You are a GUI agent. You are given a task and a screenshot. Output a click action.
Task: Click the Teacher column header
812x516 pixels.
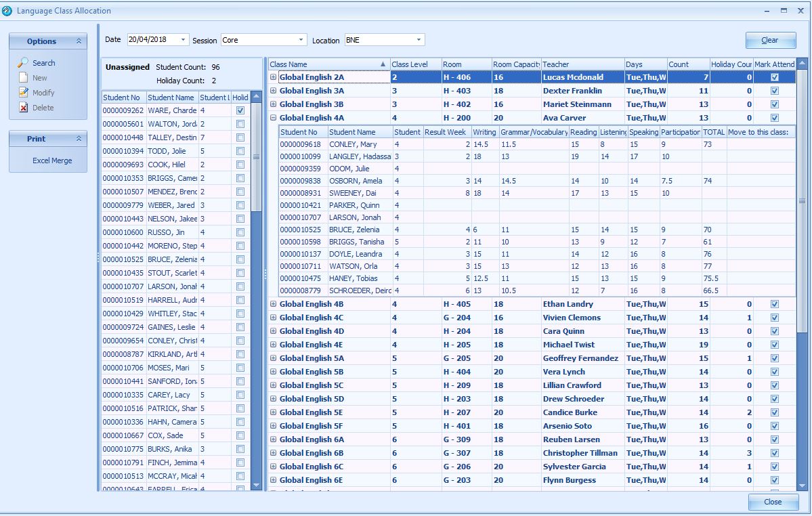(x=582, y=64)
